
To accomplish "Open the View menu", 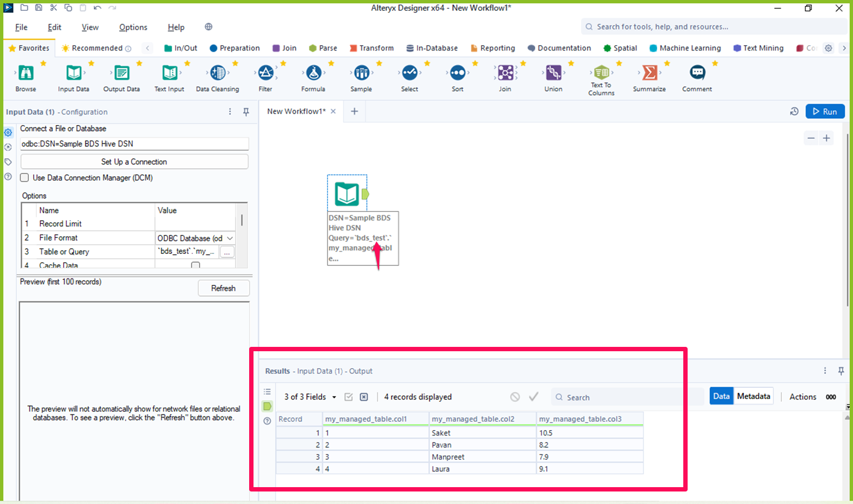I will click(x=90, y=27).
